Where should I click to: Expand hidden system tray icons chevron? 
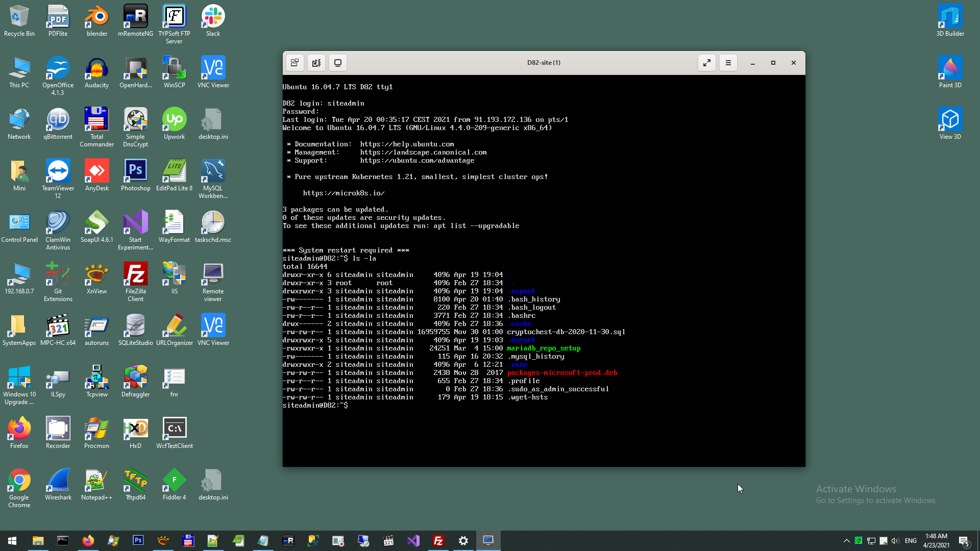846,541
